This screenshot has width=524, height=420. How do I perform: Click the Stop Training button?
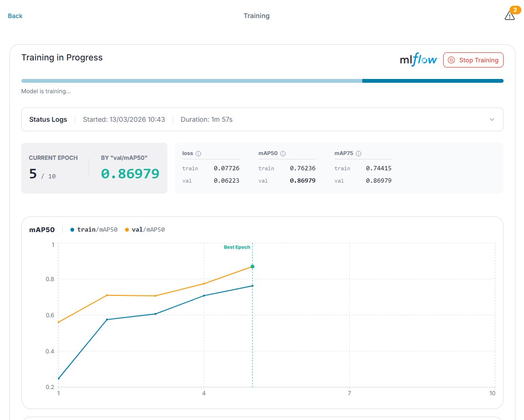[473, 60]
